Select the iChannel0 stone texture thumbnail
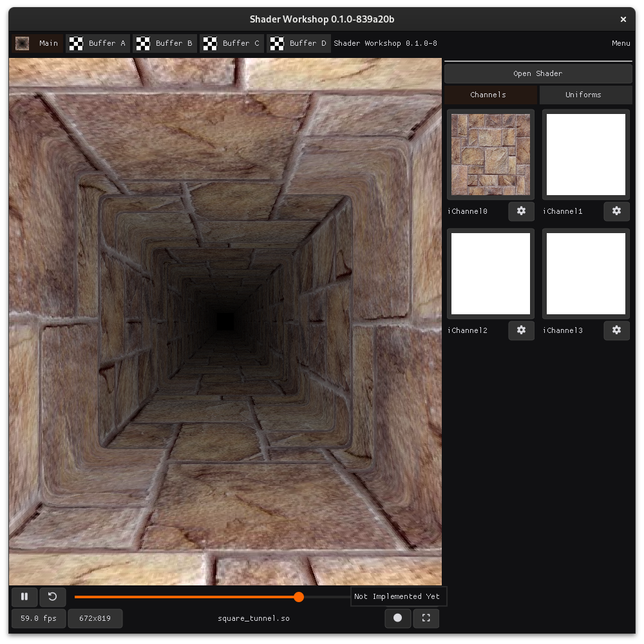Image resolution: width=644 pixels, height=644 pixels. pos(490,155)
